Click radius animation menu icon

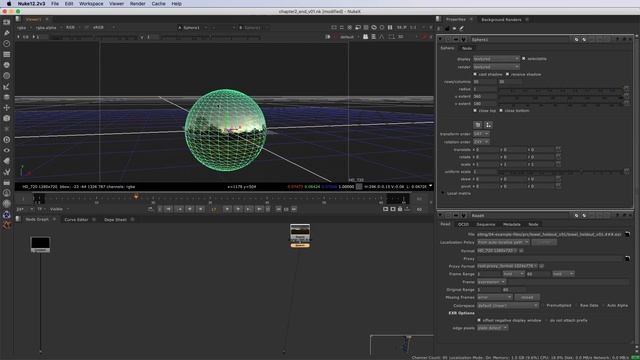coord(627,89)
